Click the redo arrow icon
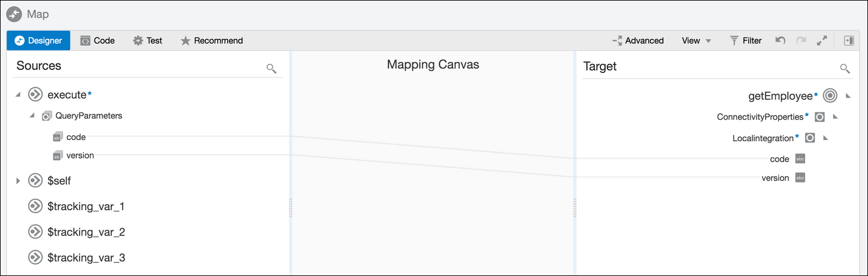Screen dimensions: 868x276 tap(801, 41)
